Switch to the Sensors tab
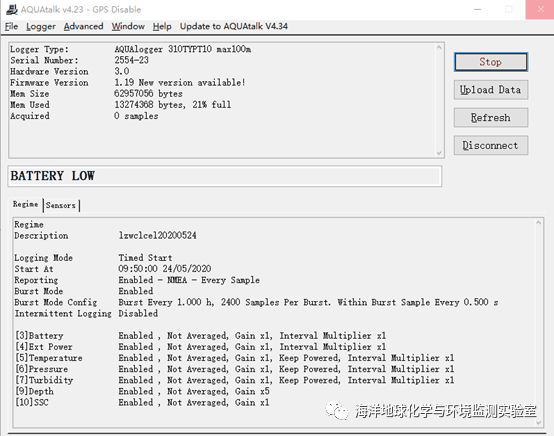Screen dimensions: 554x436 (61, 205)
